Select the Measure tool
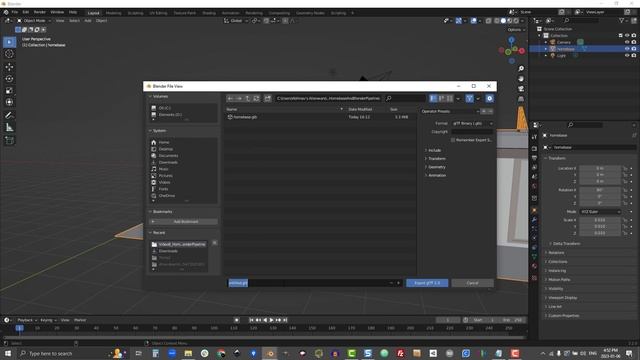640x360 pixels. tap(9, 128)
